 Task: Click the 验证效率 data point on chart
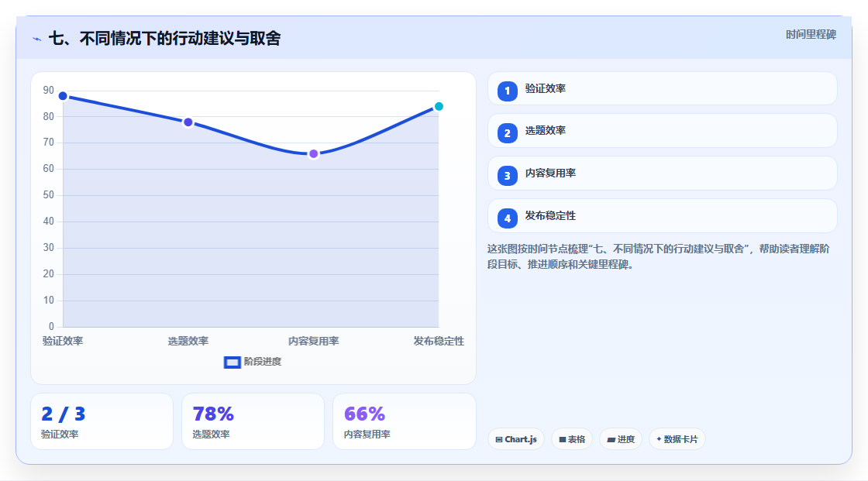click(x=63, y=96)
